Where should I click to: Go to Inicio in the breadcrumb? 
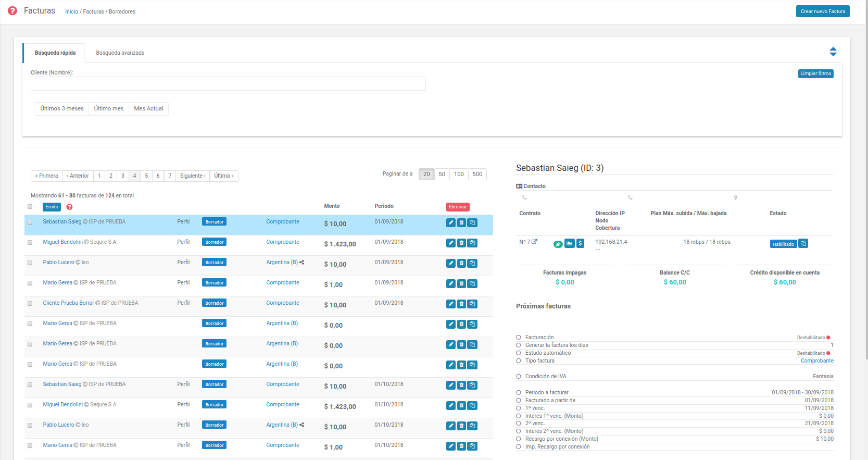pos(71,11)
